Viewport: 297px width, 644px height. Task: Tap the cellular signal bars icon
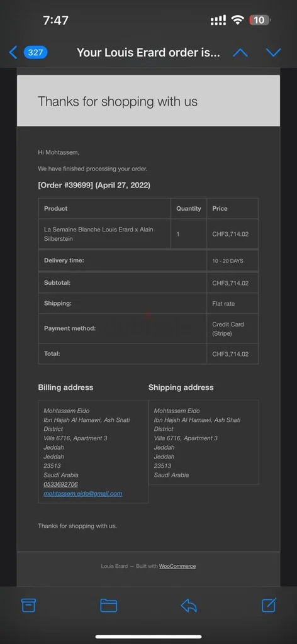coord(218,20)
